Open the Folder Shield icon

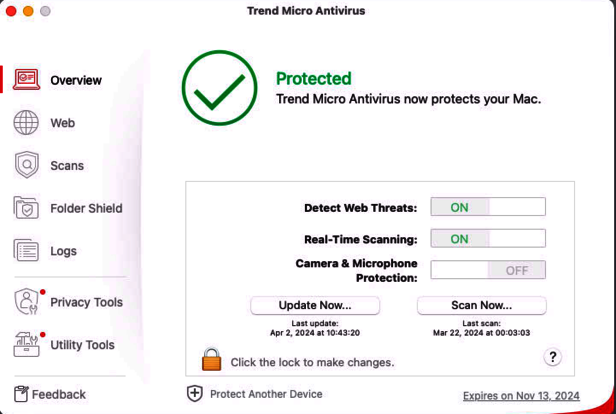[26, 207]
